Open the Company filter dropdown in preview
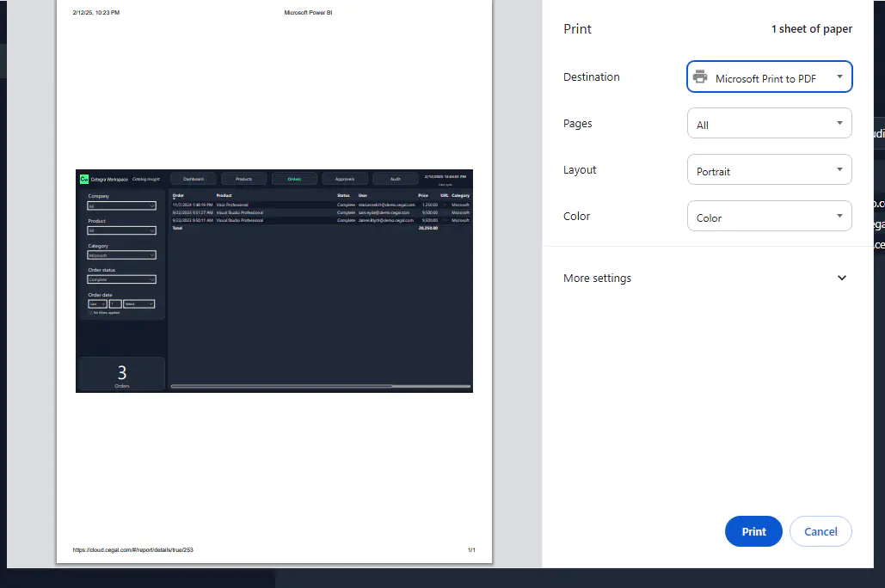Image resolution: width=885 pixels, height=588 pixels. point(121,206)
